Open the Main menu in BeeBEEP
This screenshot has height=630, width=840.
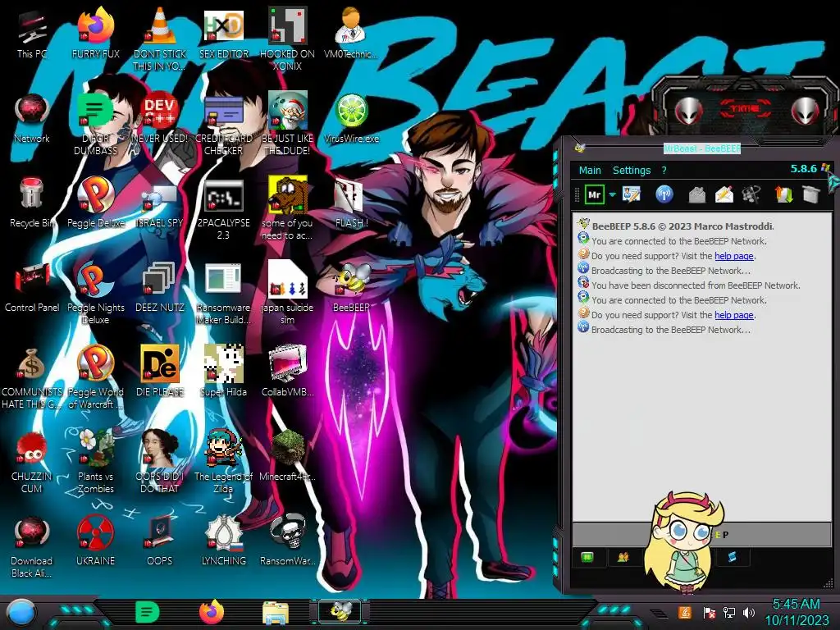click(x=590, y=171)
